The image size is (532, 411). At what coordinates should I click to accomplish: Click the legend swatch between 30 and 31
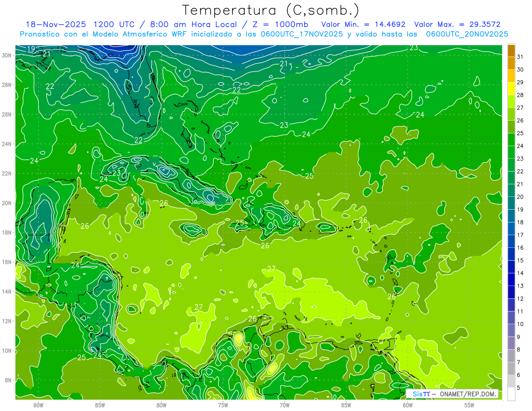click(x=512, y=63)
